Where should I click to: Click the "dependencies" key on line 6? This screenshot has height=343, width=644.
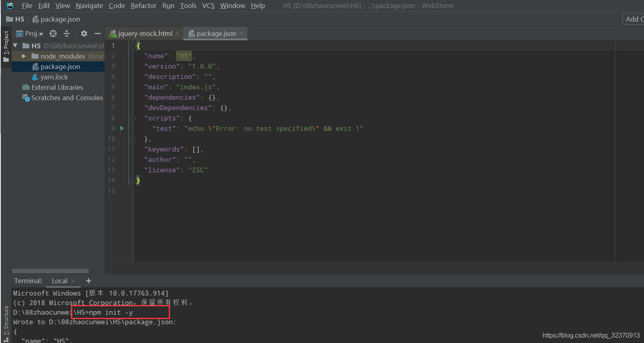(x=172, y=97)
